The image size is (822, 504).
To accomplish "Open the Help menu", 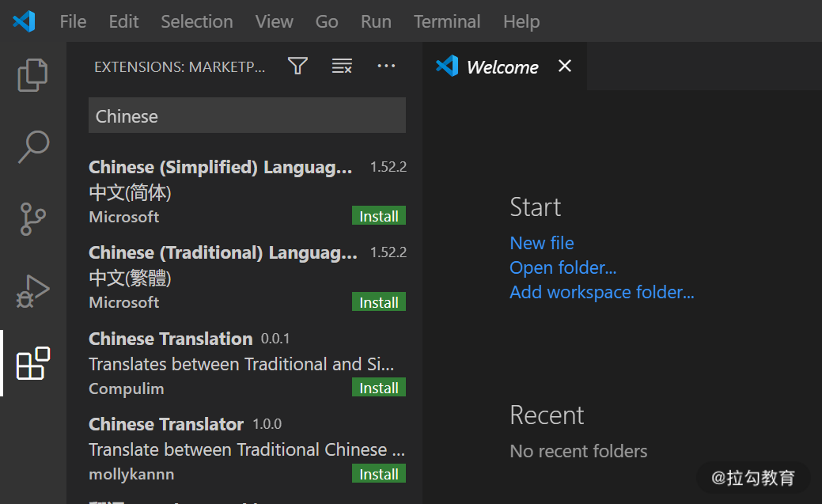I will [x=521, y=21].
